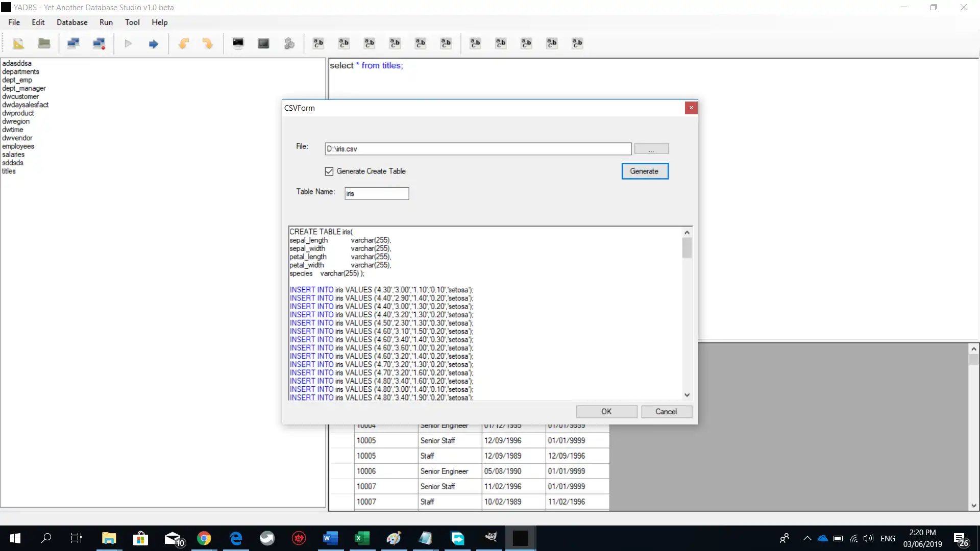Click Cancel in the CSVForm dialog
Screen dimensions: 980x551
coord(666,412)
